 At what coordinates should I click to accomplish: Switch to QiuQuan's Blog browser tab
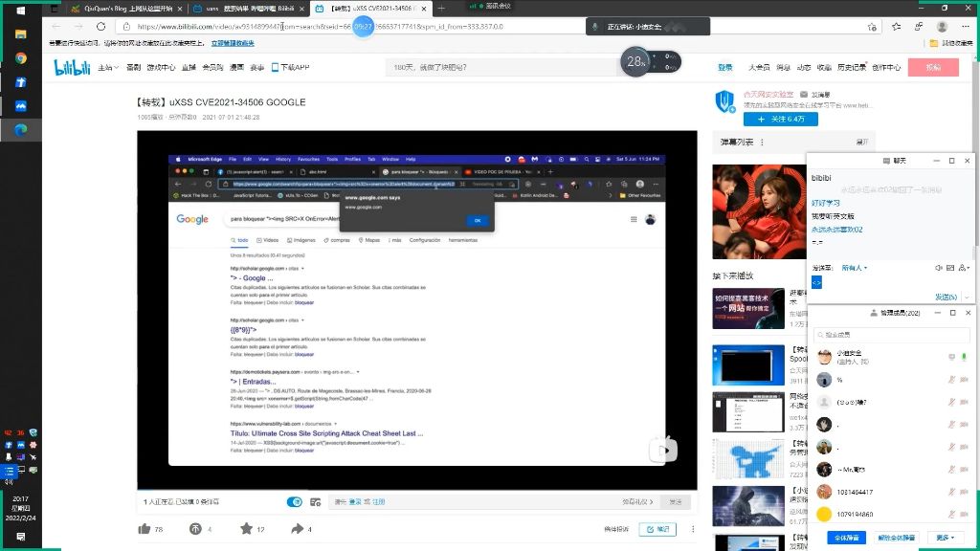point(125,9)
